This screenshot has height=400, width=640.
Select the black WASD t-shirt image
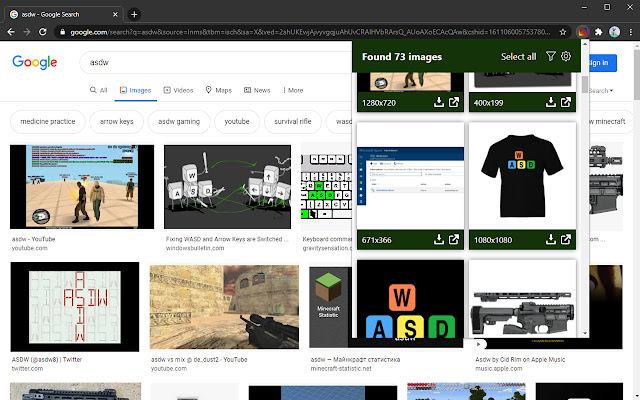[x=522, y=176]
